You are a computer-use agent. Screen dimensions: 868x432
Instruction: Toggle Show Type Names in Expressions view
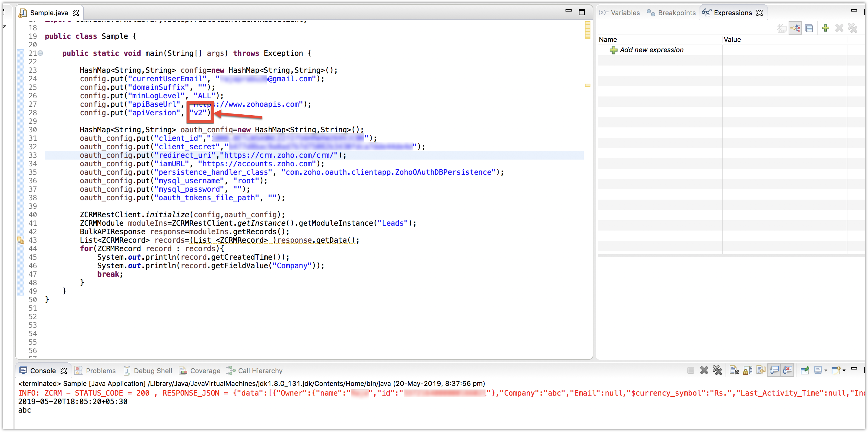click(781, 28)
